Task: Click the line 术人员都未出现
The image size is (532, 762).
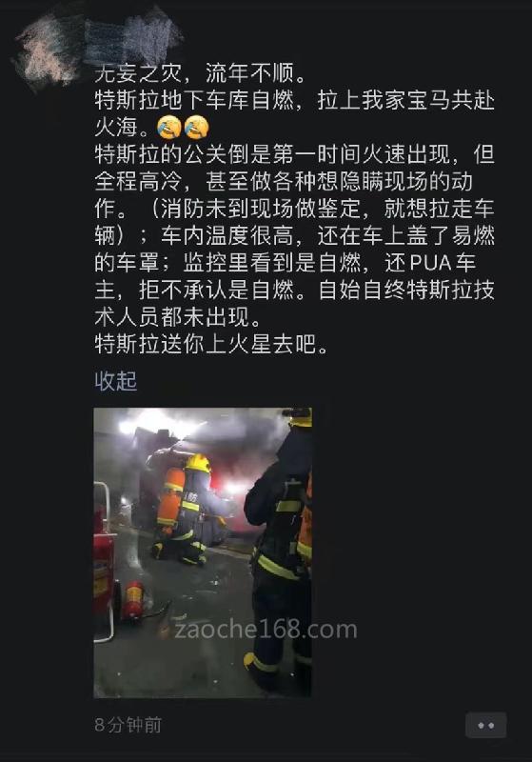Action: [178, 317]
